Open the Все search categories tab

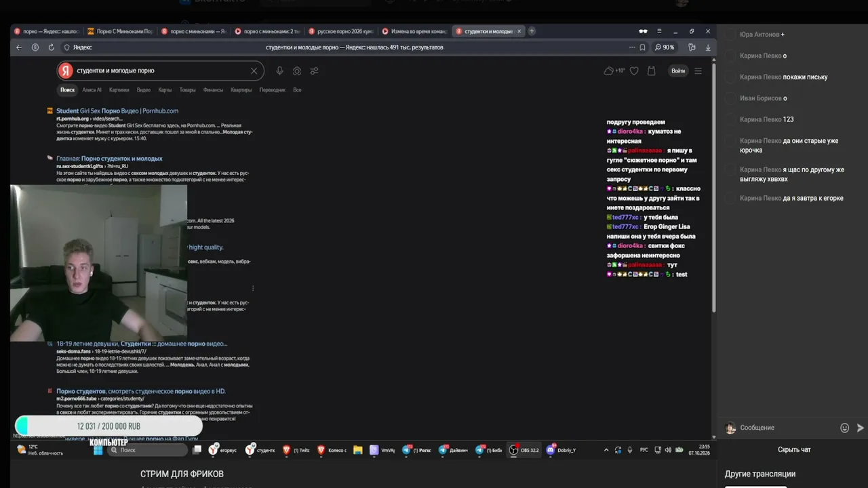[x=297, y=89]
